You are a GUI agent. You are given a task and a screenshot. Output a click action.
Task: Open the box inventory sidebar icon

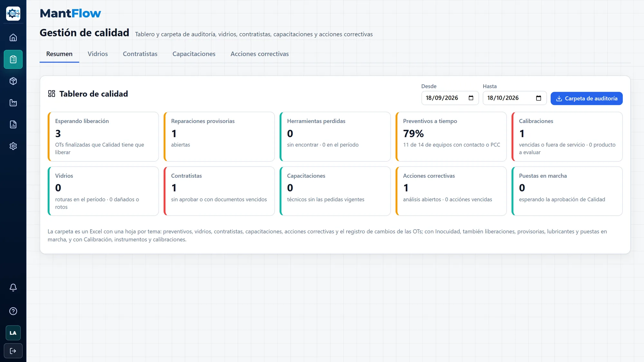tap(13, 81)
